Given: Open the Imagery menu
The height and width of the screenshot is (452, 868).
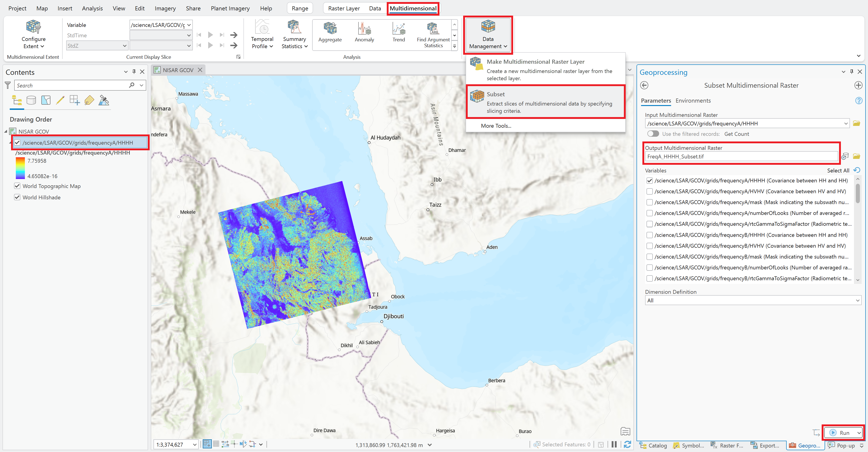Looking at the screenshot, I should pos(165,8).
